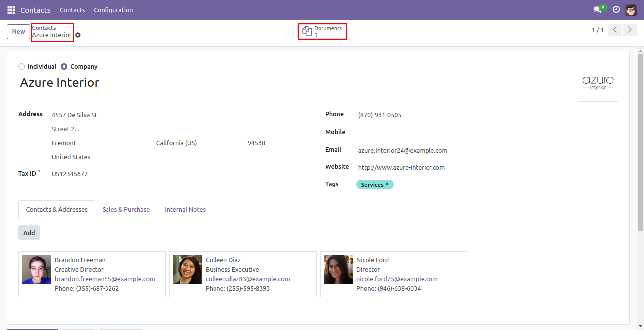644x330 pixels.
Task: Open Nicole Ford's photo
Action: 338,270
